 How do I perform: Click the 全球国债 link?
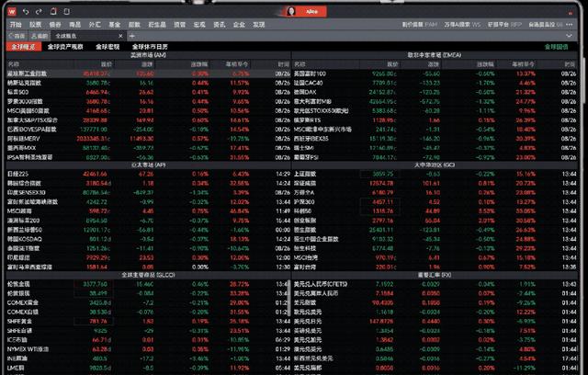click(556, 45)
